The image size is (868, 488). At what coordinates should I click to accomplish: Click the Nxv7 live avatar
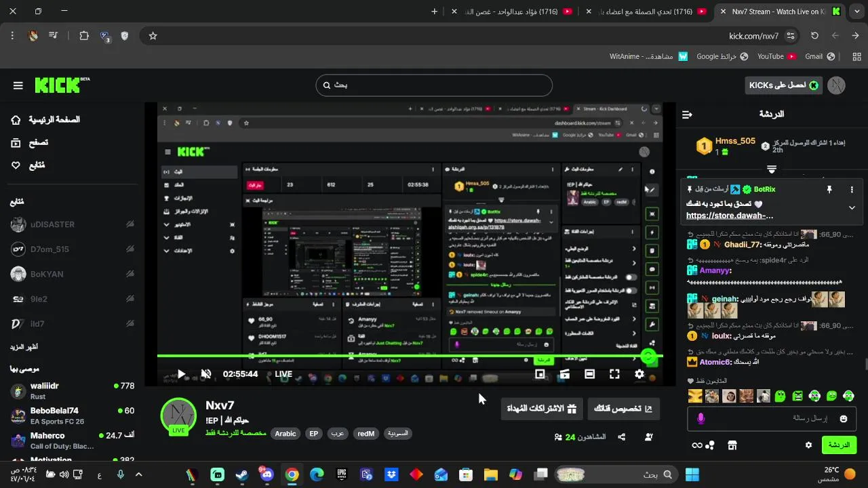[178, 415]
